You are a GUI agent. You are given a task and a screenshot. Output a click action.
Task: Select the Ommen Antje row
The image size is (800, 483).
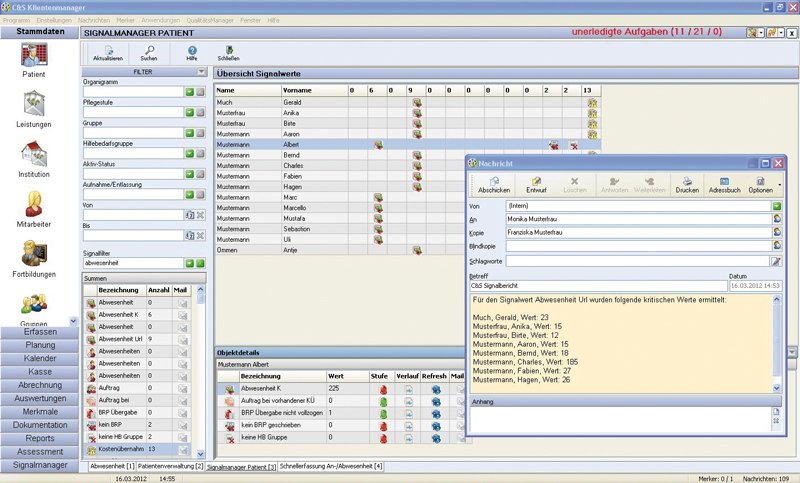(408, 250)
